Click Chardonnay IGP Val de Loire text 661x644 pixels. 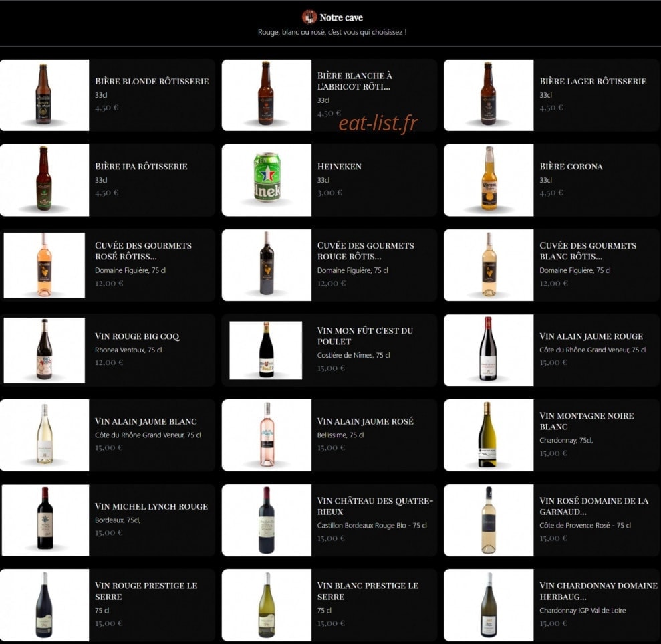point(583,611)
